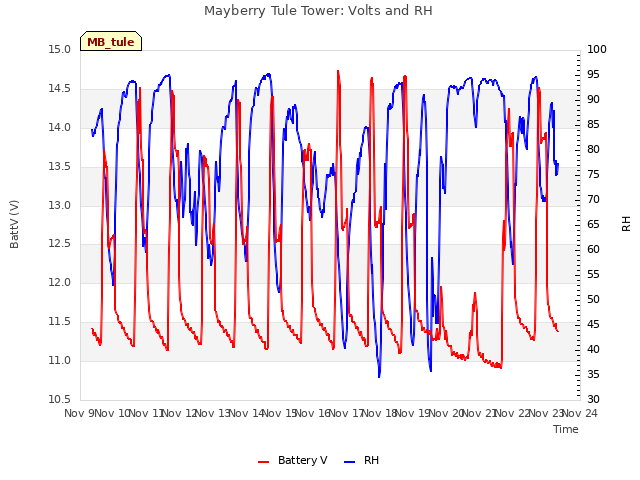The width and height of the screenshot is (640, 480).
Task: Click the Nov 16 date tick label
Action: [x=313, y=414]
